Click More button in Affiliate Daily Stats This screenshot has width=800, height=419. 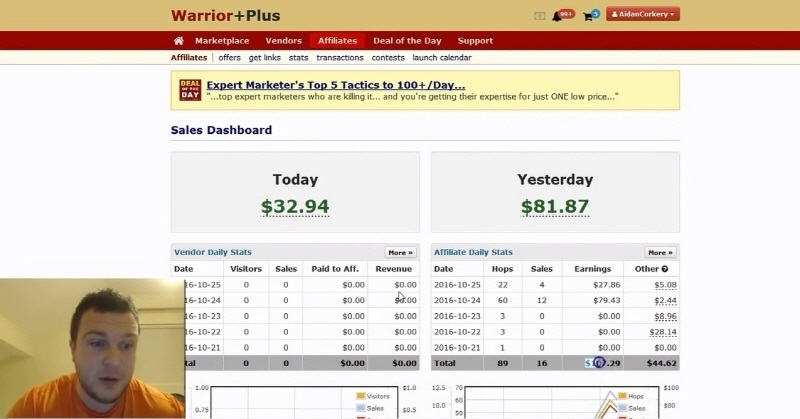point(660,253)
